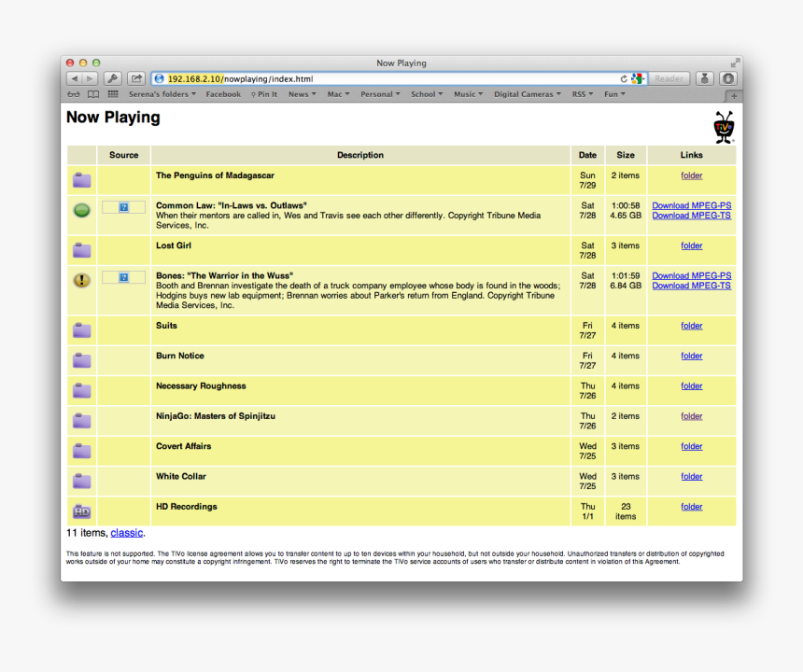Viewport: 803px width, 672px height.
Task: Open folder link for Necessary Roughness
Action: click(x=691, y=385)
